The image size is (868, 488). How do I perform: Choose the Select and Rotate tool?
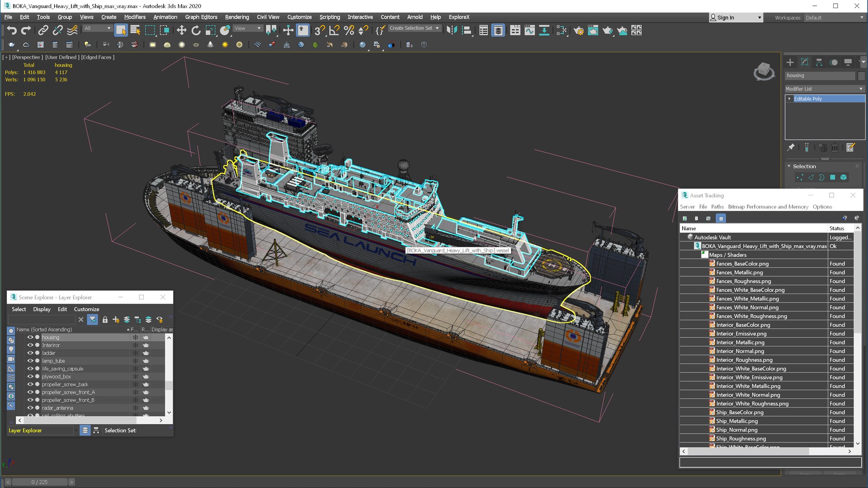click(196, 30)
